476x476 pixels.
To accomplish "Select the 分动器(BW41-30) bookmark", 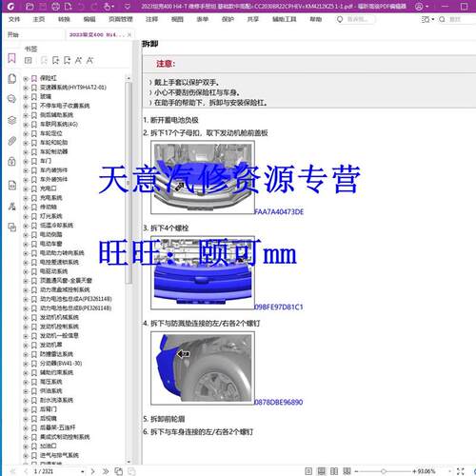I will pyautogui.click(x=61, y=364).
